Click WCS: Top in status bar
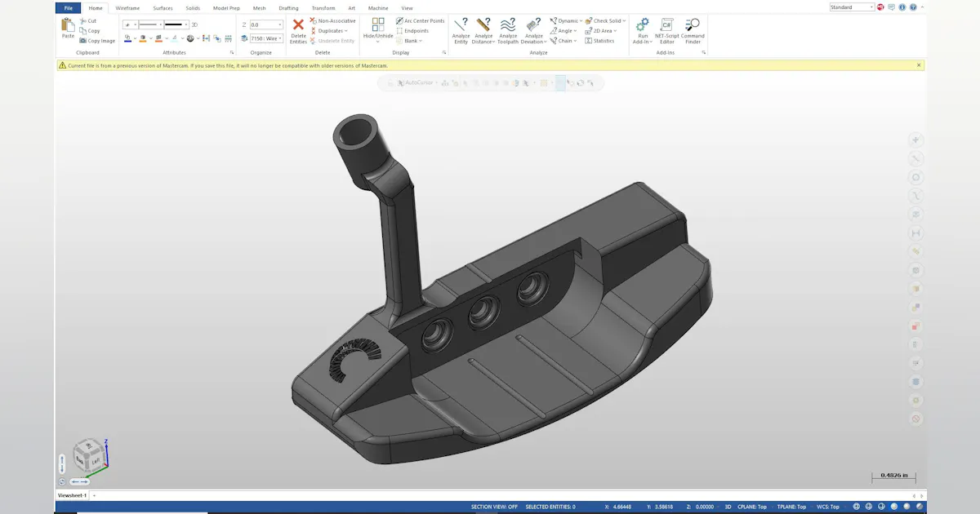 coord(827,507)
